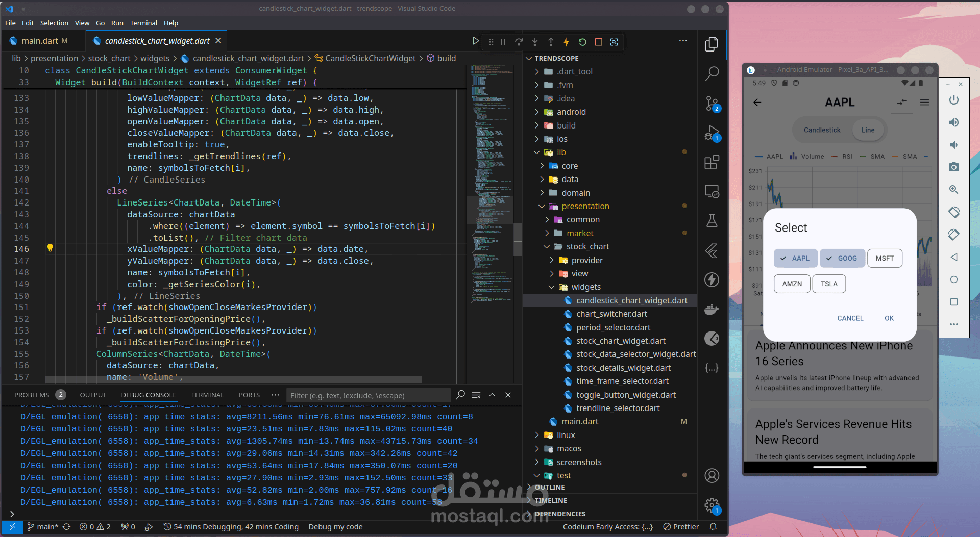Open Source Control with 2 pending changes
The height and width of the screenshot is (537, 980).
712,104
